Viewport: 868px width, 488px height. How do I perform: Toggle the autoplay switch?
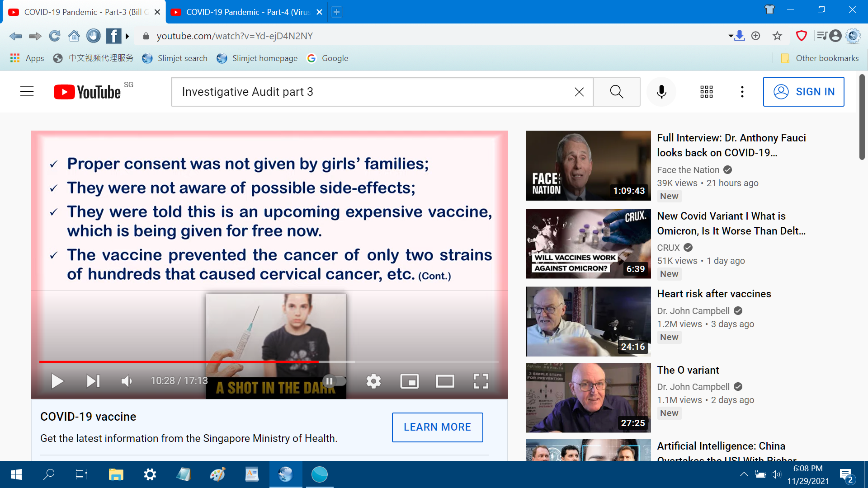point(334,381)
